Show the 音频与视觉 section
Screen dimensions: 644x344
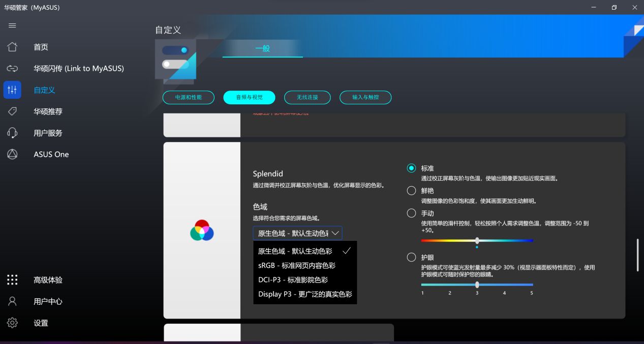coord(249,97)
